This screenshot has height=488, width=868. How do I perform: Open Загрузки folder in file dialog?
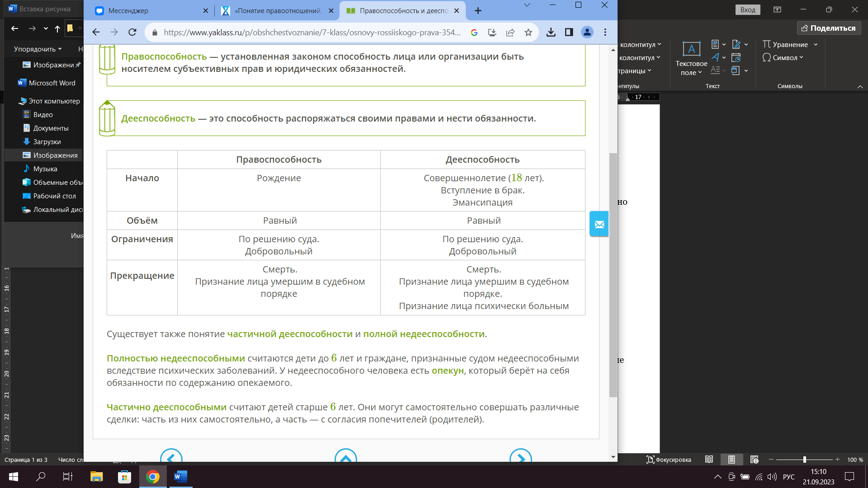pyautogui.click(x=42, y=141)
